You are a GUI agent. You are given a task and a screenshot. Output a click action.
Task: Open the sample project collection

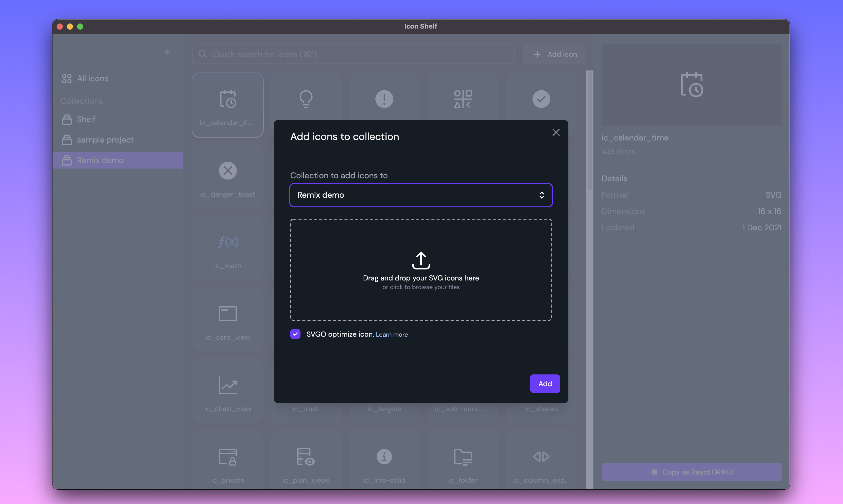tap(118, 139)
